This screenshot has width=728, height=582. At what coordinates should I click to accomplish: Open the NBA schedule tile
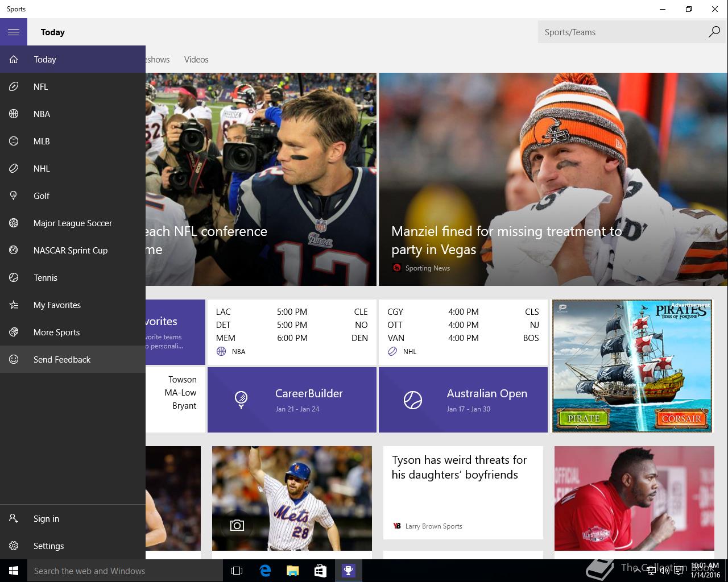pos(292,332)
